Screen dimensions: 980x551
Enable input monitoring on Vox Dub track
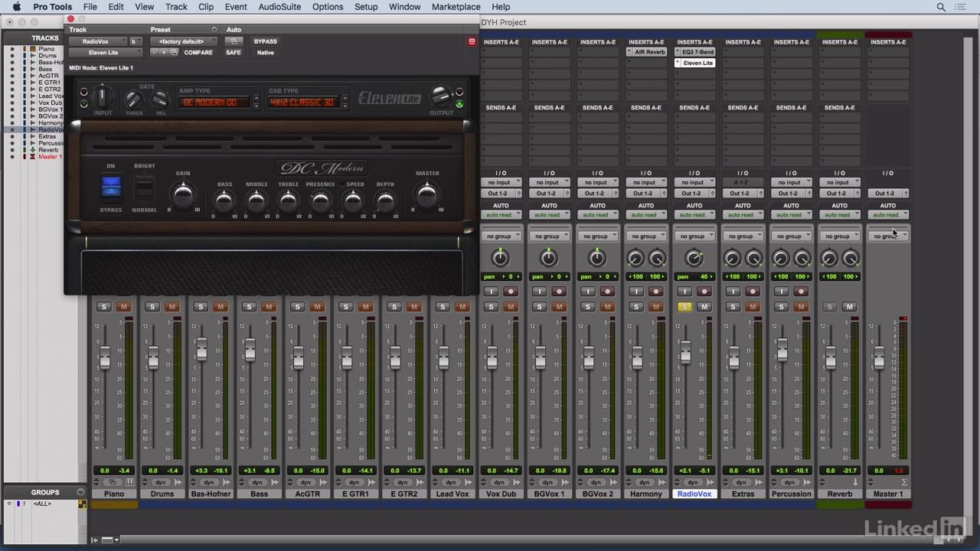pyautogui.click(x=491, y=292)
